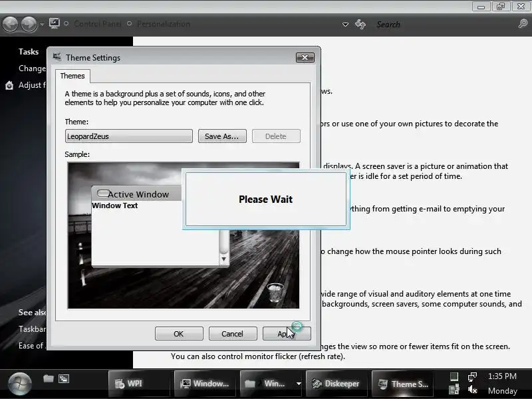The image size is (532, 399).
Task: Click the address bar refresh icon
Action: click(x=360, y=24)
